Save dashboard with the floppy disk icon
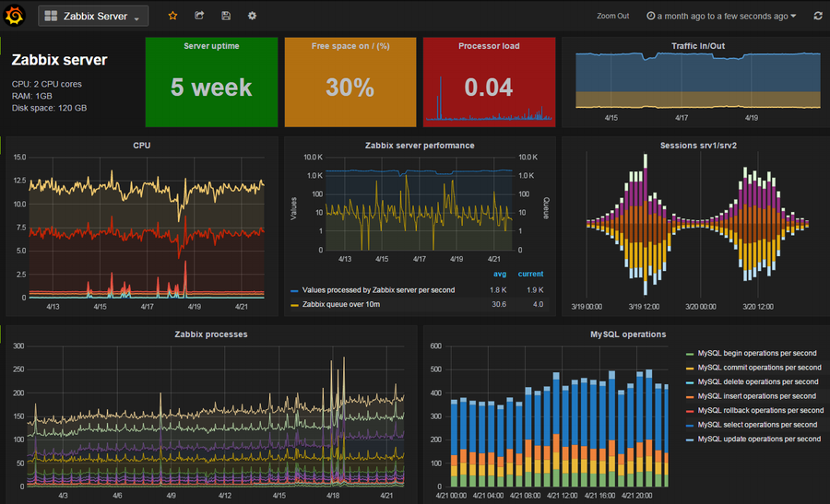Viewport: 830px width, 504px height. coord(226,16)
